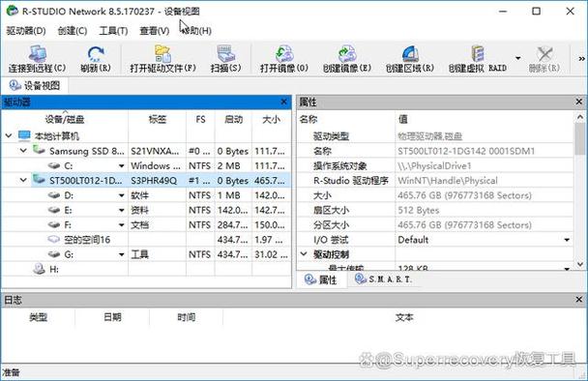Click the \\.\PhysicalDrive1 value cell
Screen dimensions: 588x381
tap(485, 165)
